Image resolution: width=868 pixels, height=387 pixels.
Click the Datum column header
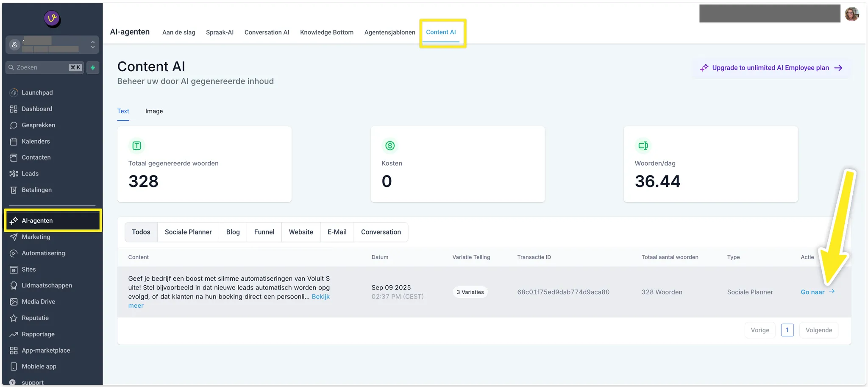pos(380,257)
